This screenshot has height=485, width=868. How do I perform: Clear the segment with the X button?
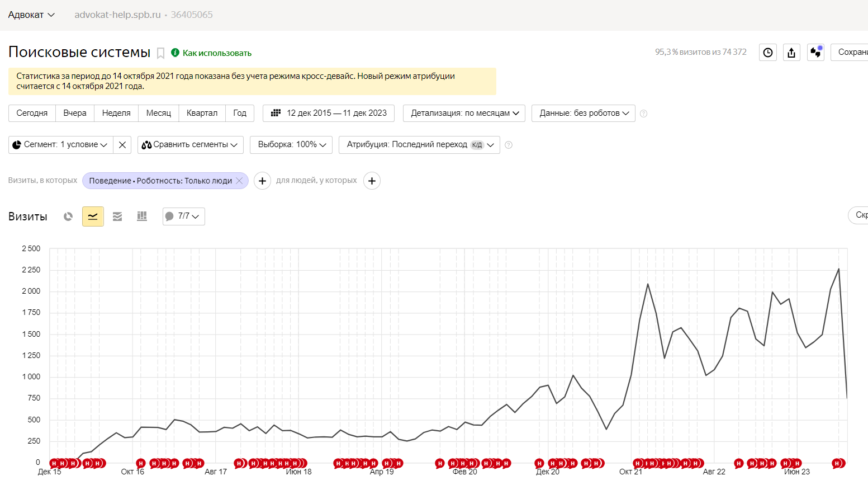click(x=122, y=145)
